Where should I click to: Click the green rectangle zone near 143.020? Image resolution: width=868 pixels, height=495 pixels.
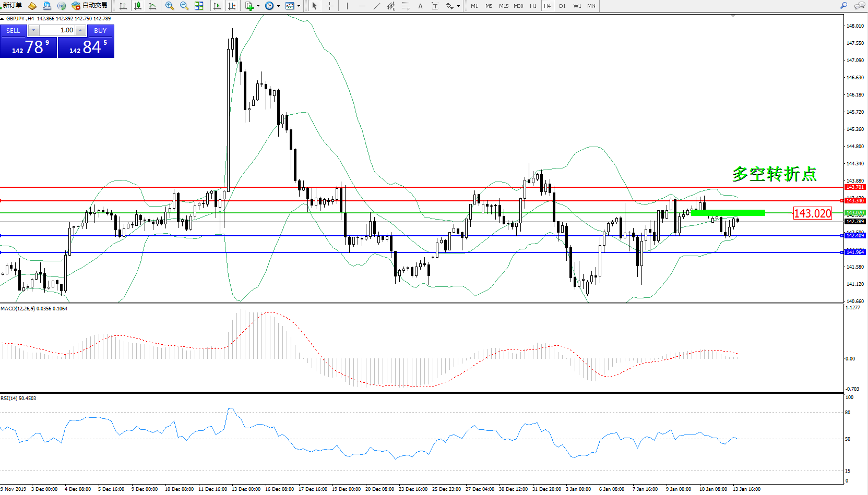coord(728,212)
